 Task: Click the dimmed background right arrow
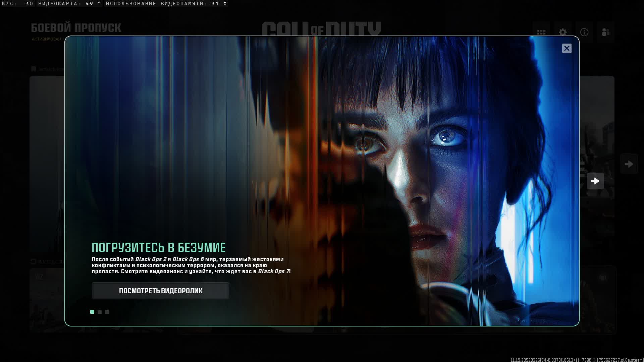(629, 164)
